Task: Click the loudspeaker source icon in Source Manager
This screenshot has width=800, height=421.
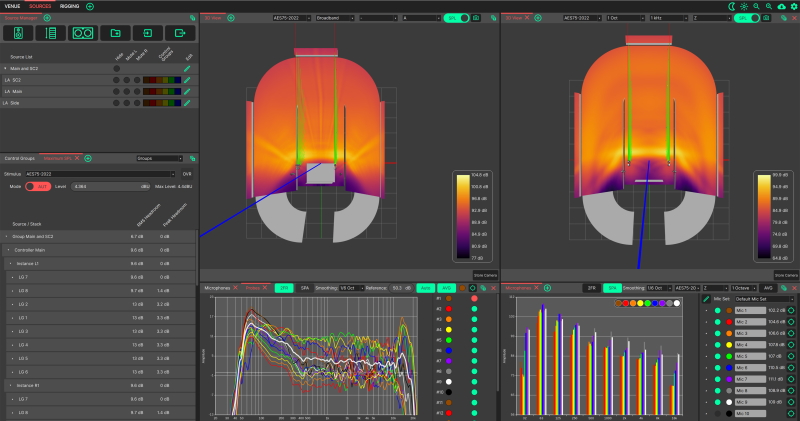Action: 20,33
